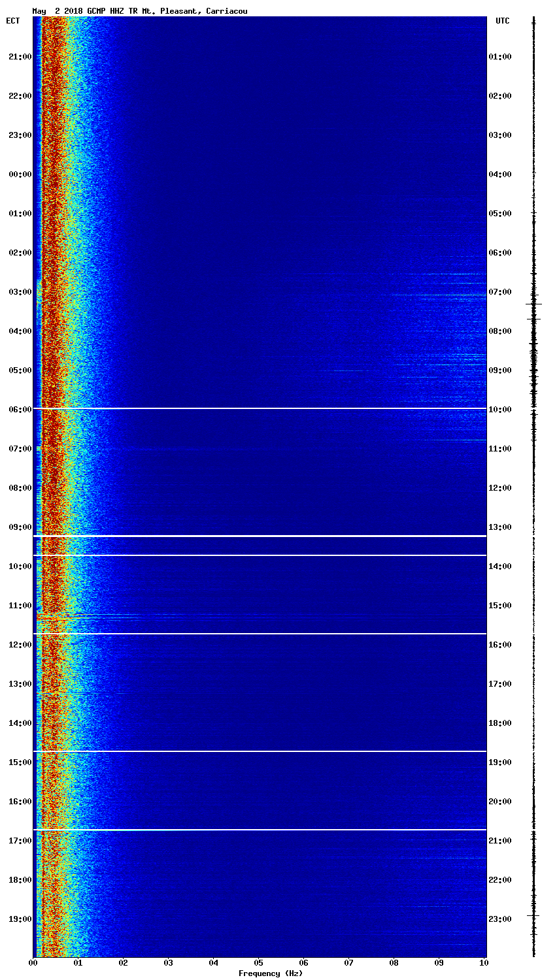This screenshot has width=557, height=980.
Task: Click the 04 frequency tick label
Action: [x=214, y=963]
